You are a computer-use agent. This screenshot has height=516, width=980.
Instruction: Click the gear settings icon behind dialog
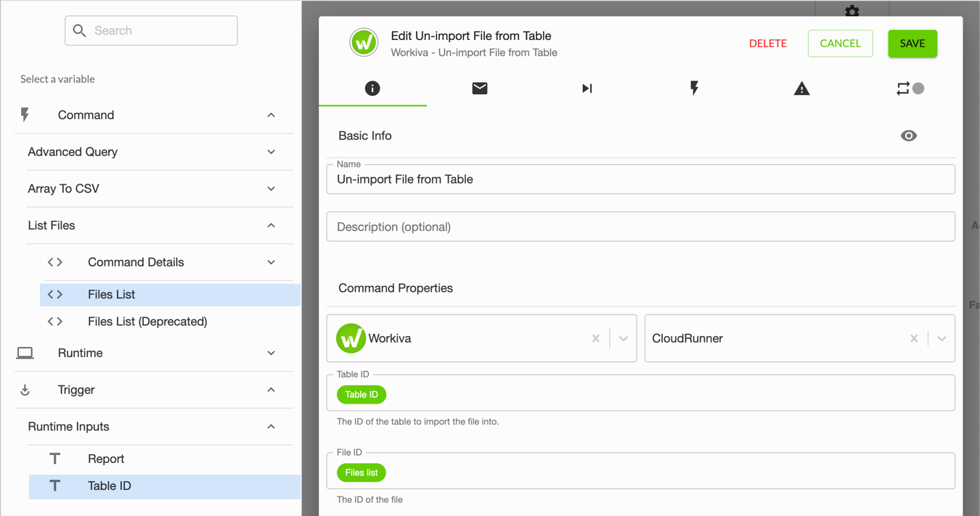(x=852, y=10)
